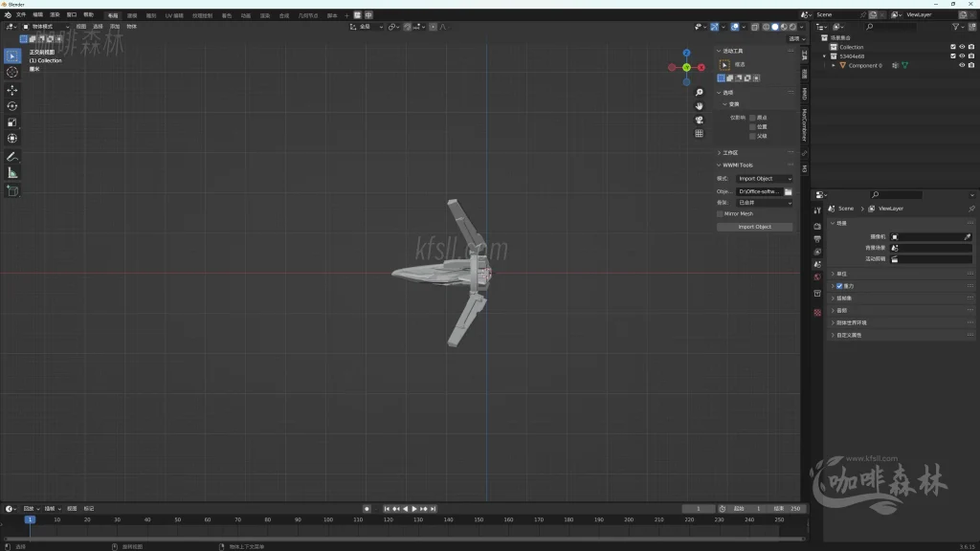Uncheck the Gravity (重力) checkbox
The image size is (980, 551).
coord(839,286)
